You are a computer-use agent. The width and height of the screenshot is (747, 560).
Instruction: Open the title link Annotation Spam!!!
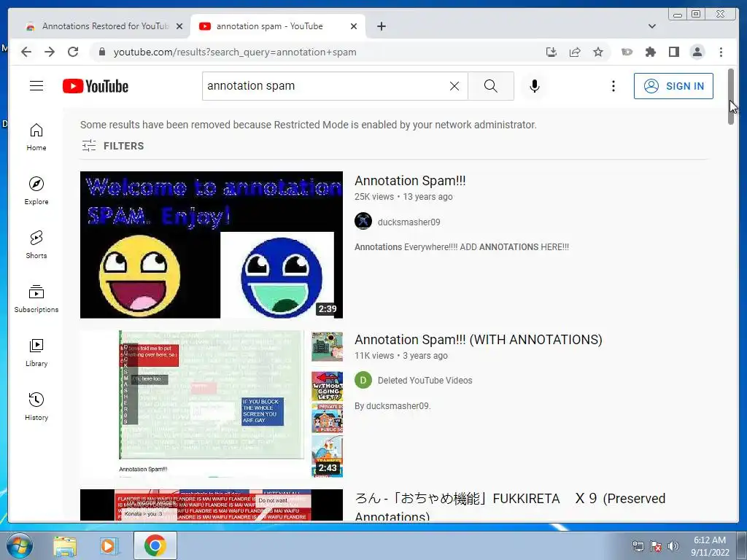pyautogui.click(x=410, y=181)
